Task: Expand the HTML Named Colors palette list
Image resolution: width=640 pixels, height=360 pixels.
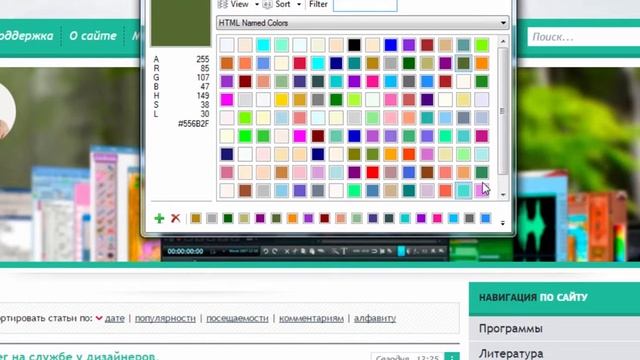Action: (x=503, y=23)
